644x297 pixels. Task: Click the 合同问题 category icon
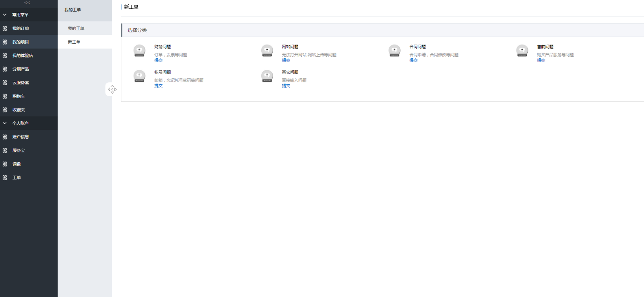[x=394, y=51]
